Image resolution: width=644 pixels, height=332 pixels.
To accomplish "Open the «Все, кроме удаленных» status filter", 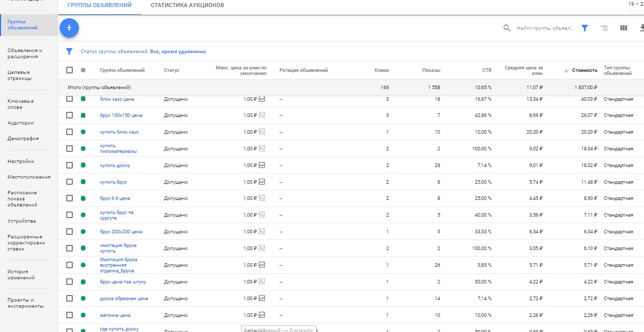I will [x=177, y=52].
